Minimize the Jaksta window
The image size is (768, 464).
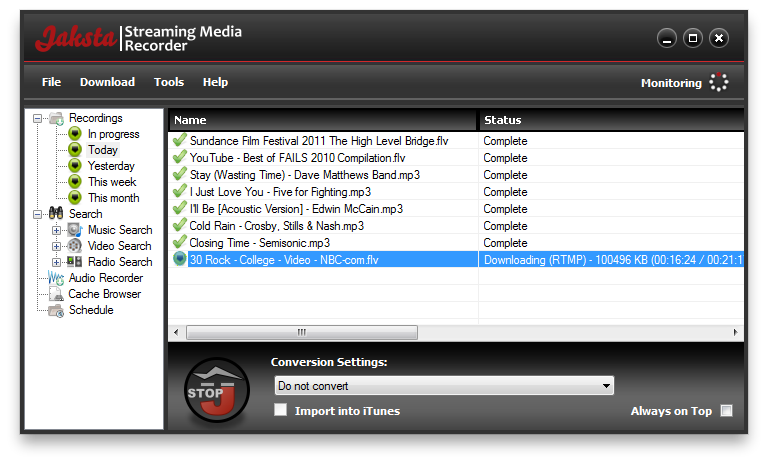(x=667, y=38)
